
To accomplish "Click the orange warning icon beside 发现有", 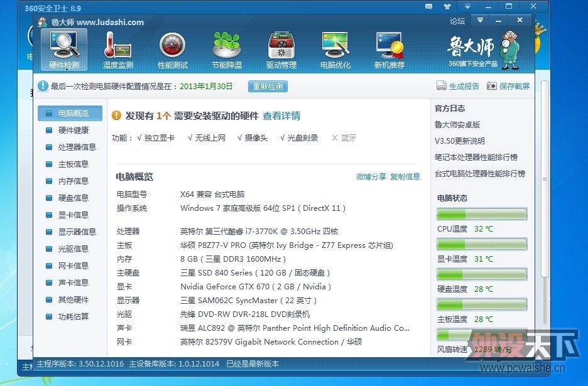I will (117, 115).
